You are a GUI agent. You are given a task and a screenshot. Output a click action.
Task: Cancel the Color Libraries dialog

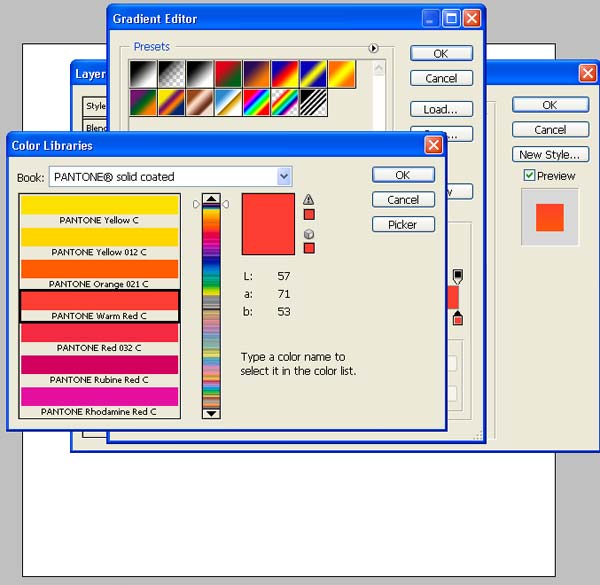[x=403, y=200]
